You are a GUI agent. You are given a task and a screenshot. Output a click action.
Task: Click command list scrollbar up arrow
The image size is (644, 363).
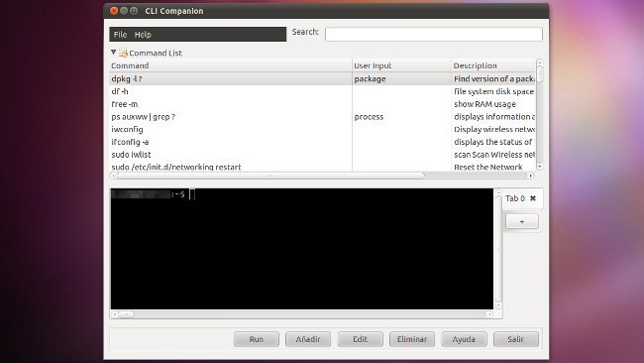tap(540, 62)
